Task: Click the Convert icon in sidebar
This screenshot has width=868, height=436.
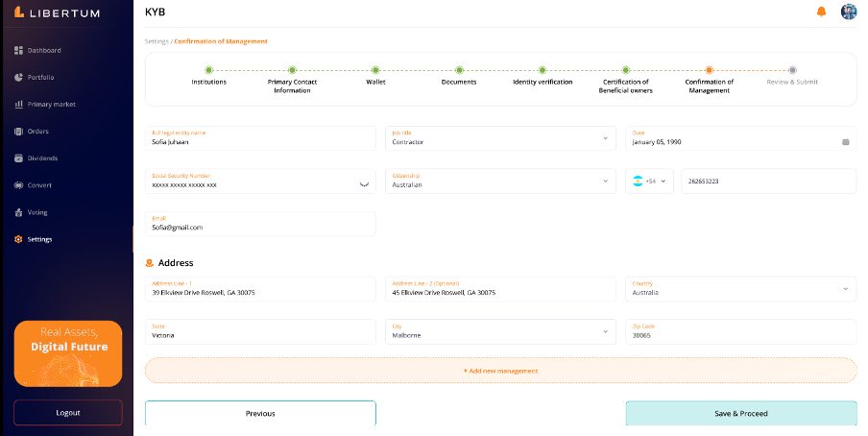Action: (x=19, y=184)
